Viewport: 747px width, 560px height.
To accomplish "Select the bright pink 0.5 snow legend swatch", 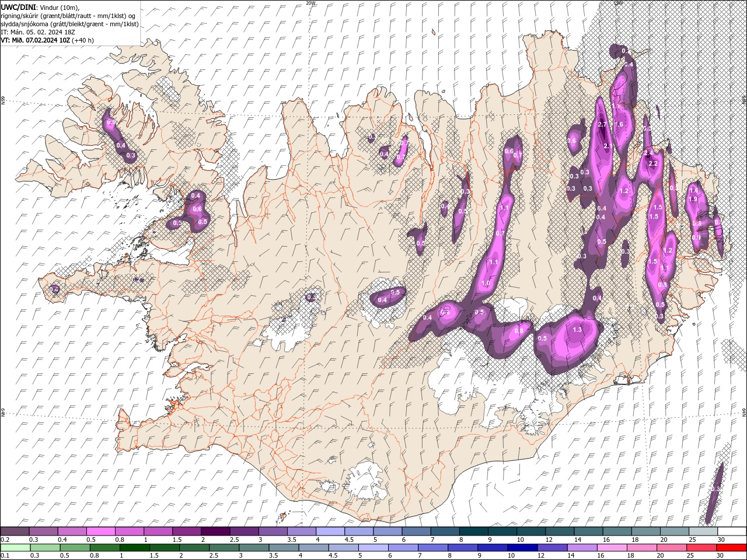I will coord(100,531).
